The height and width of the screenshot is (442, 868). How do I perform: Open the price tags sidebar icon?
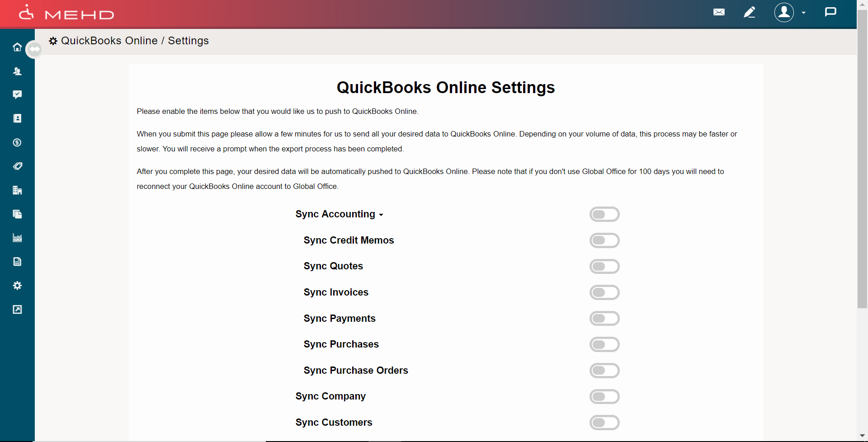(x=17, y=166)
